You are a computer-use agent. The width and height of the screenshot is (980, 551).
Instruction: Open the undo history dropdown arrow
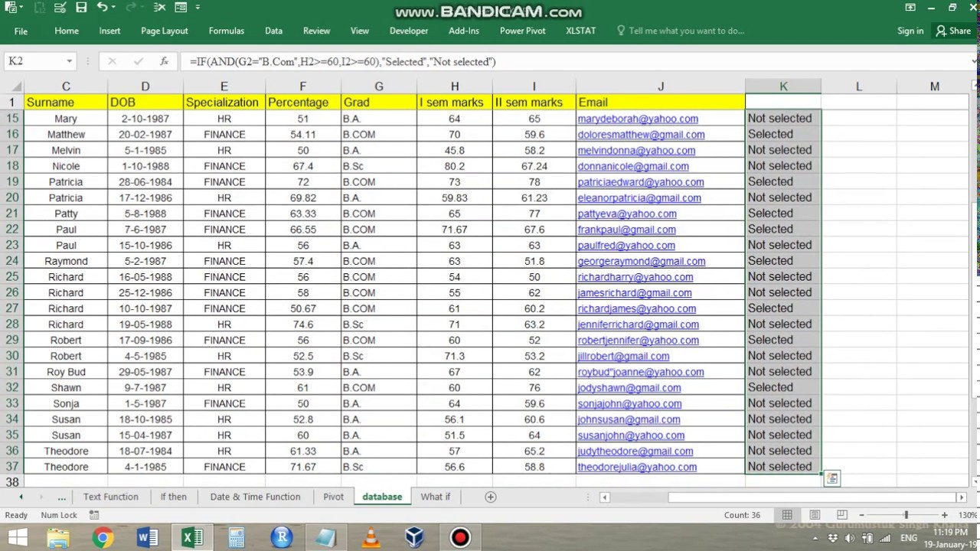coord(113,8)
